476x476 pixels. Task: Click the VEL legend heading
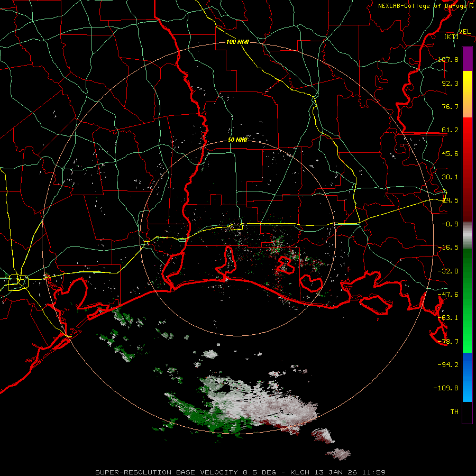[x=464, y=32]
